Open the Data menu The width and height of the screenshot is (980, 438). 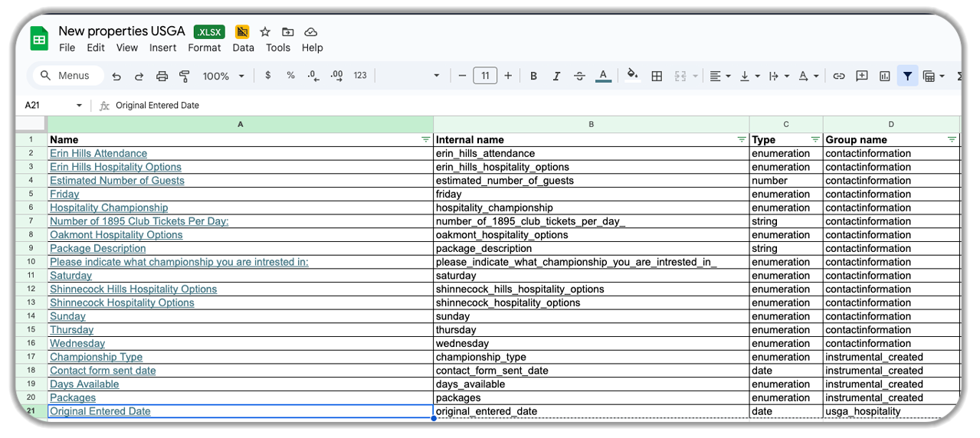pos(243,47)
